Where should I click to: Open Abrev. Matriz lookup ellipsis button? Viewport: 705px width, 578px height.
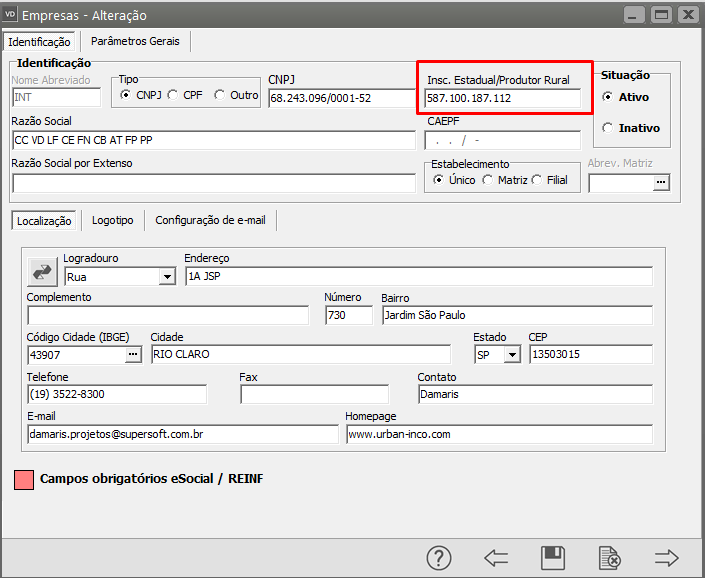(660, 183)
